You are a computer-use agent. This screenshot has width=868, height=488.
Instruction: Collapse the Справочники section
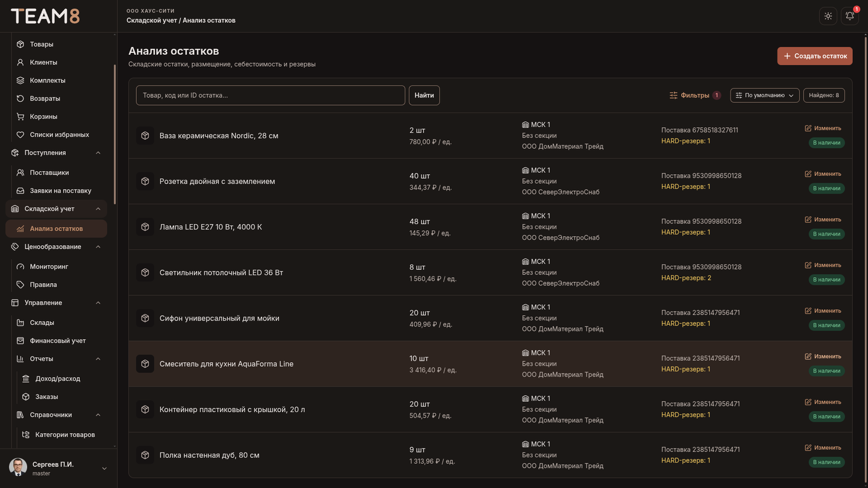tap(98, 415)
